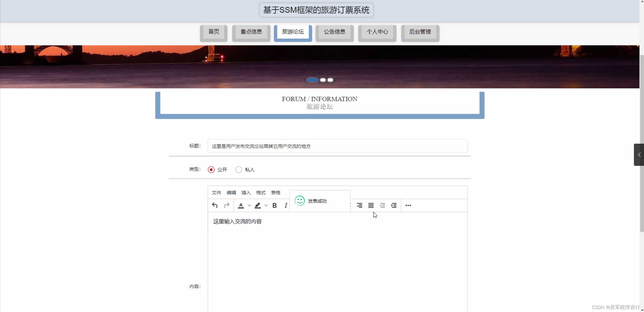Click the redo arrow icon
Screen dimensions: 644x312
coord(227,205)
